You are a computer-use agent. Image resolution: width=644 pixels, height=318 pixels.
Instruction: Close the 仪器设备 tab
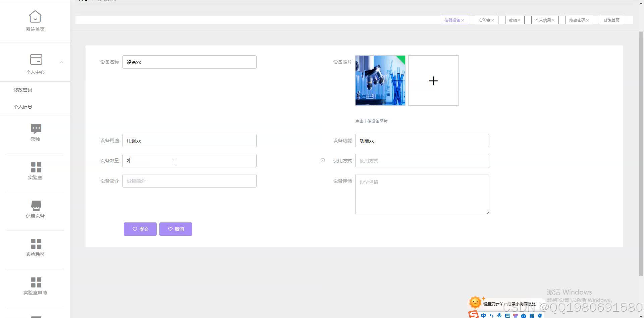pyautogui.click(x=463, y=20)
